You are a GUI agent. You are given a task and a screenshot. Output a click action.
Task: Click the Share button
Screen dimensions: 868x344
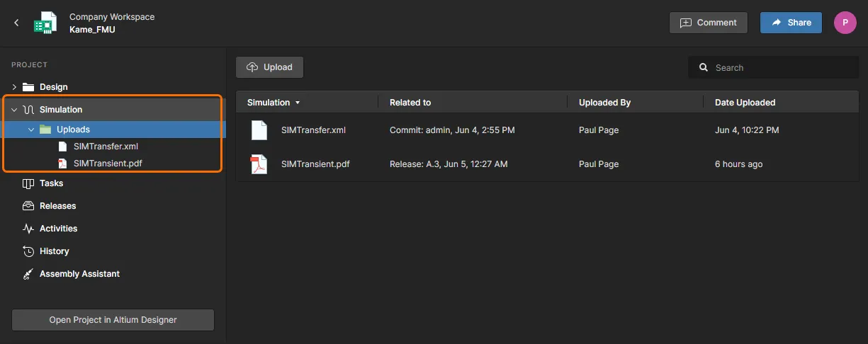[x=791, y=23]
